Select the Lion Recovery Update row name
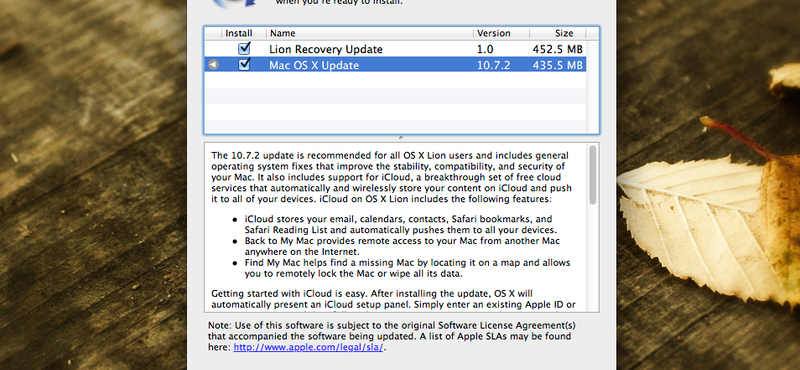 (x=326, y=50)
